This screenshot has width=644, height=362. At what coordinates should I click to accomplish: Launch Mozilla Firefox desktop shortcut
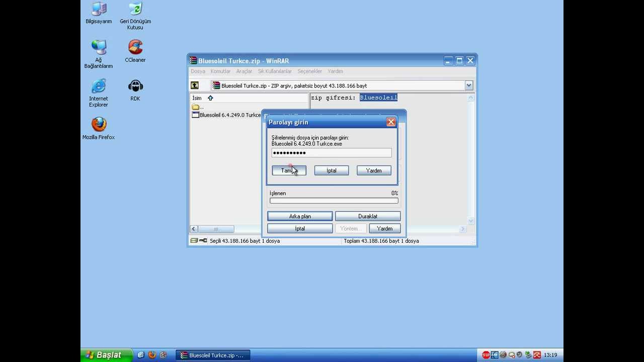click(99, 129)
